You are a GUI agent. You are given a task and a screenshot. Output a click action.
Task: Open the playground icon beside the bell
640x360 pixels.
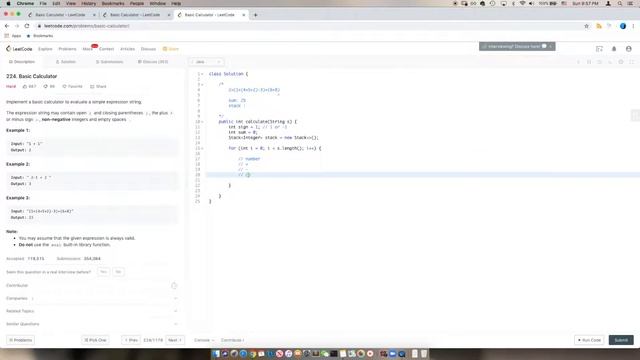pyautogui.click(x=599, y=49)
